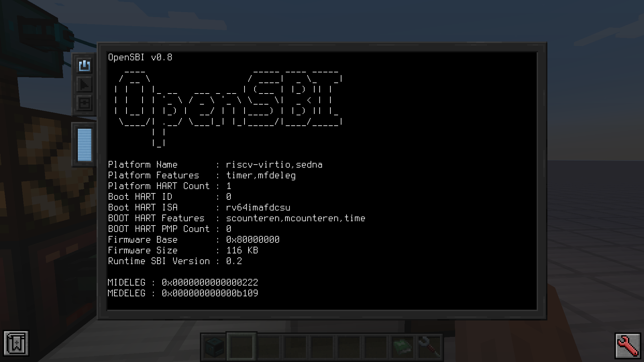Viewport: 644px width, 362px height.
Task: Click the OpenSBI v0.8 header text
Action: (x=140, y=57)
